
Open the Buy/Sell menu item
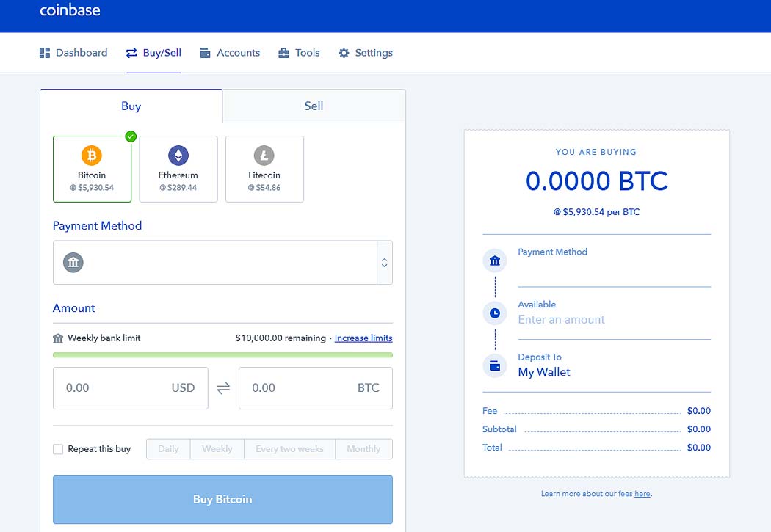pos(153,53)
